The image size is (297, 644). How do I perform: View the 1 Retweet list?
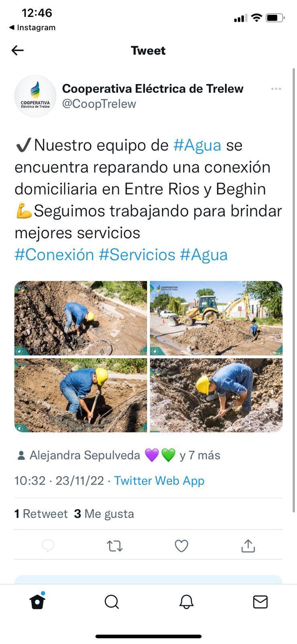[41, 514]
